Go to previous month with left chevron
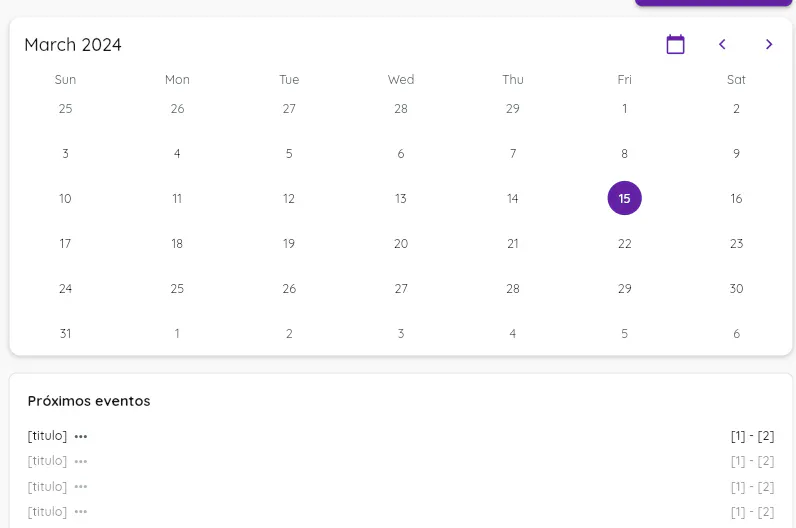The width and height of the screenshot is (796, 528). pos(722,44)
